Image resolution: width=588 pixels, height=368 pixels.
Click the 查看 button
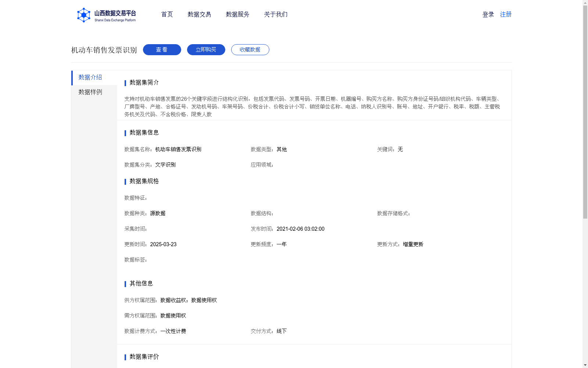click(x=162, y=50)
